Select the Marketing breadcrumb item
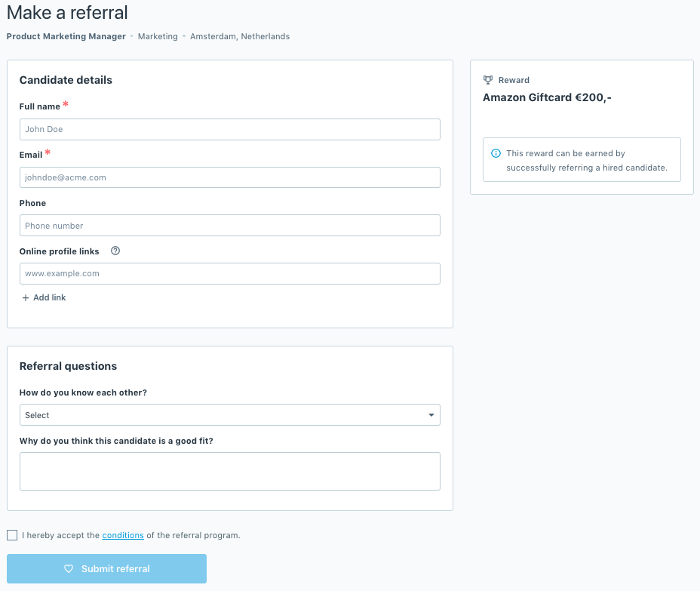This screenshot has height=591, width=700. 157,36
